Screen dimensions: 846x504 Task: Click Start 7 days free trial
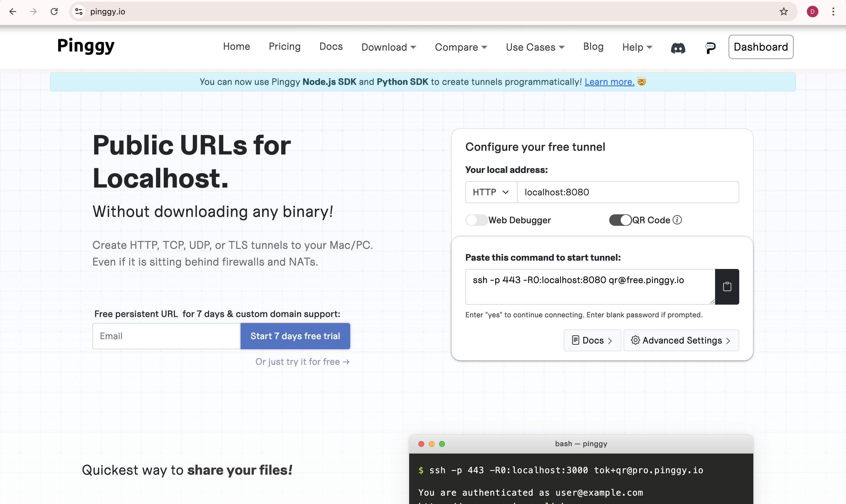(295, 336)
